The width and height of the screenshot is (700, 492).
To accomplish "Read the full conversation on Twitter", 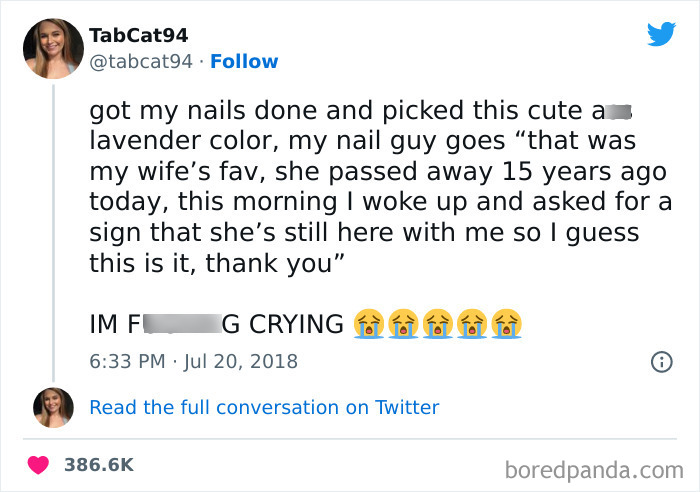I will point(264,407).
